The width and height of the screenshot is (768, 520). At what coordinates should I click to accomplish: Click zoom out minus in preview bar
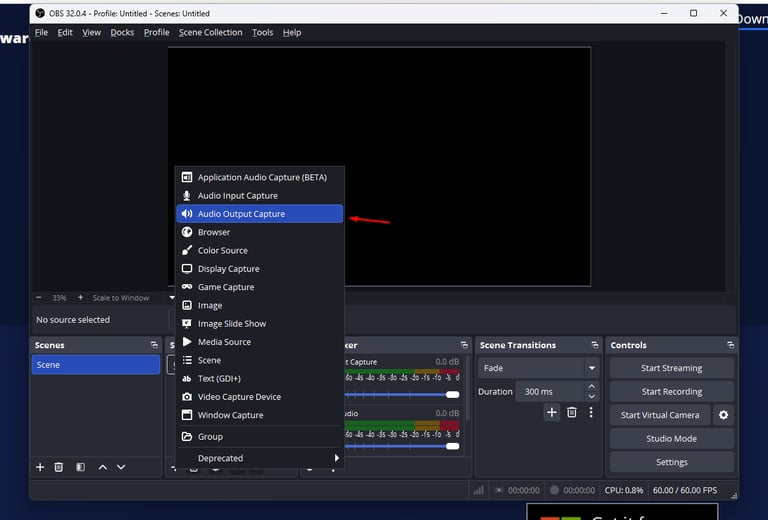(x=39, y=298)
